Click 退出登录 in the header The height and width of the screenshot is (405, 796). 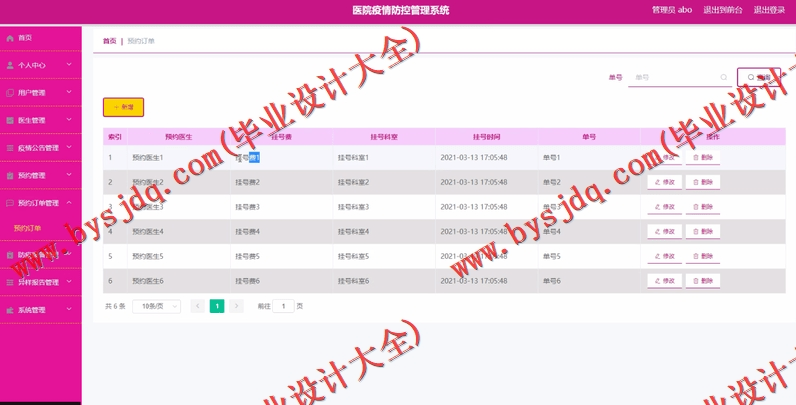769,10
